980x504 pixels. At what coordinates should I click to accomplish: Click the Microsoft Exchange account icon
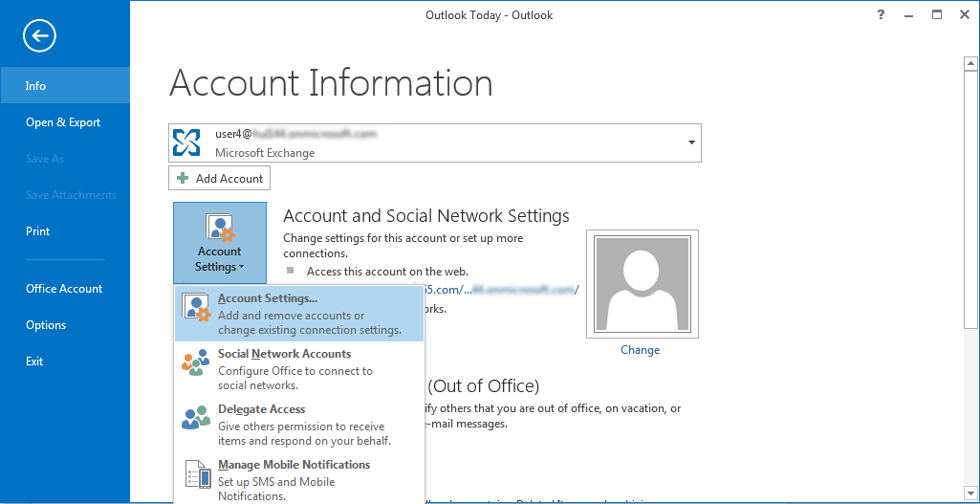point(186,142)
